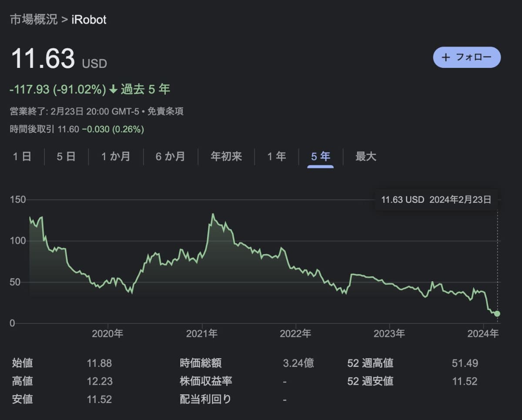Screen dimensions: 522x420
Task: Click the Follow (フォロー) button
Action: pos(467,57)
